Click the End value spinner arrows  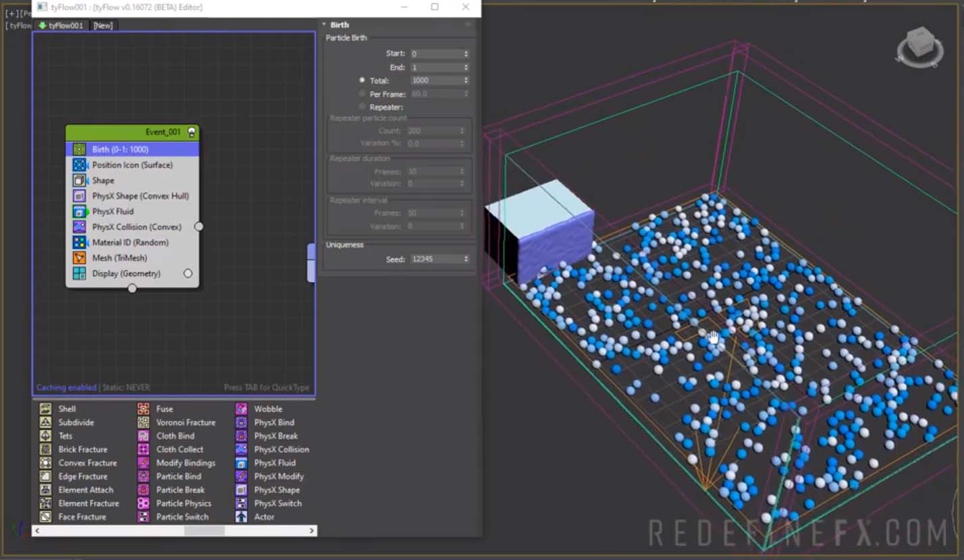(466, 67)
